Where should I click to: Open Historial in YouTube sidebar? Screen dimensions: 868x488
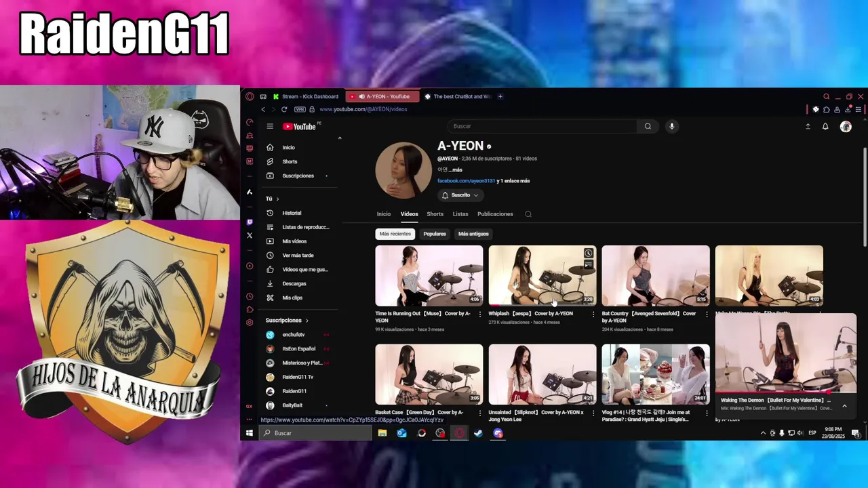tap(292, 213)
